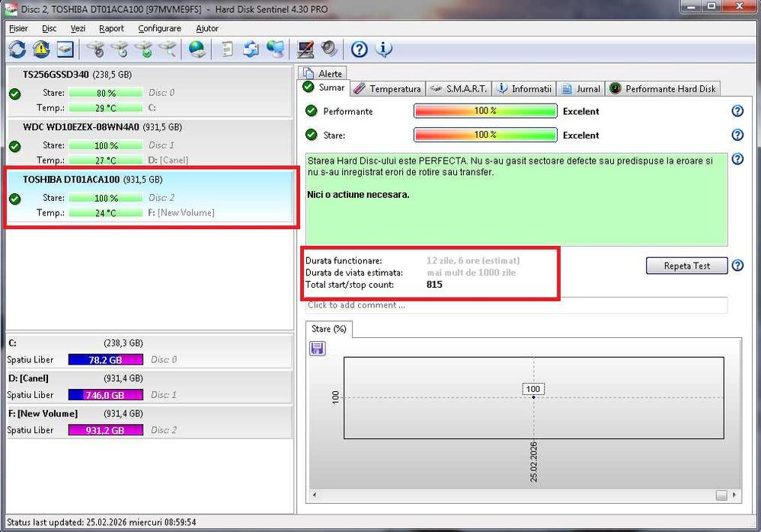Click the Stare 100 % gradient bar in Sumar
The image size is (761, 532).
[485, 135]
